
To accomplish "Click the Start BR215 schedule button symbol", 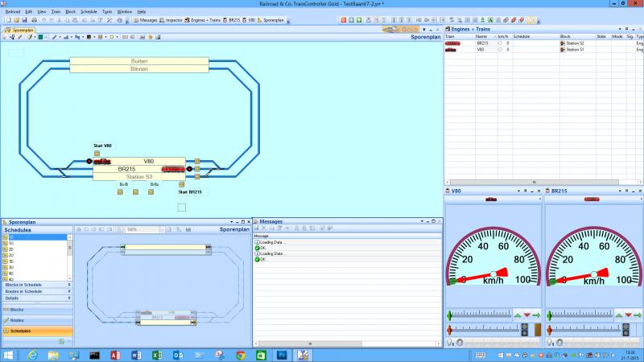I will pos(182,185).
